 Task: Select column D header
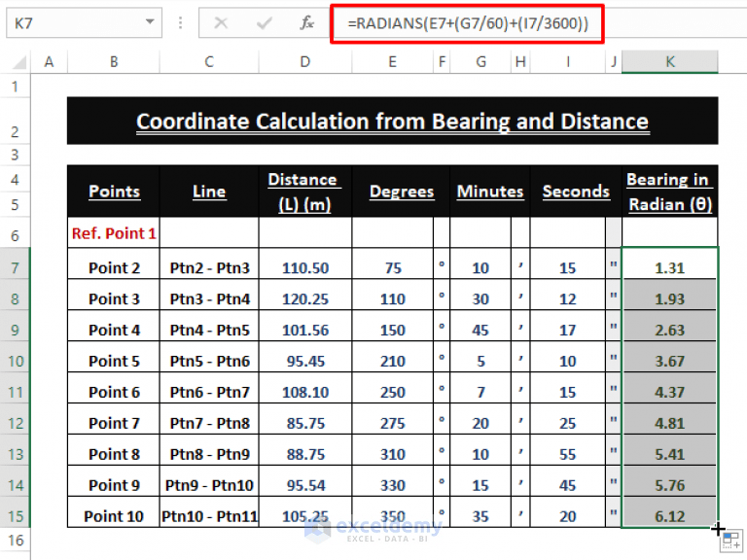(305, 62)
